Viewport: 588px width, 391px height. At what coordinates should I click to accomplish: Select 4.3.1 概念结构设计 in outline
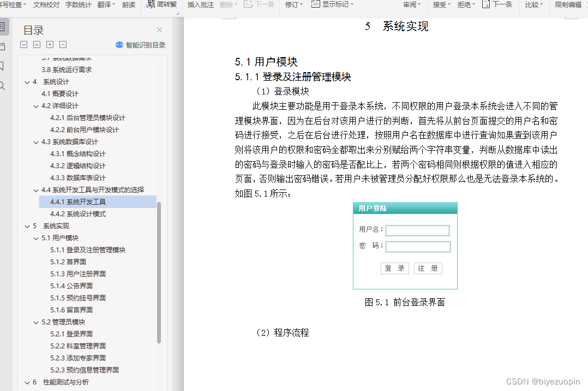77,154
